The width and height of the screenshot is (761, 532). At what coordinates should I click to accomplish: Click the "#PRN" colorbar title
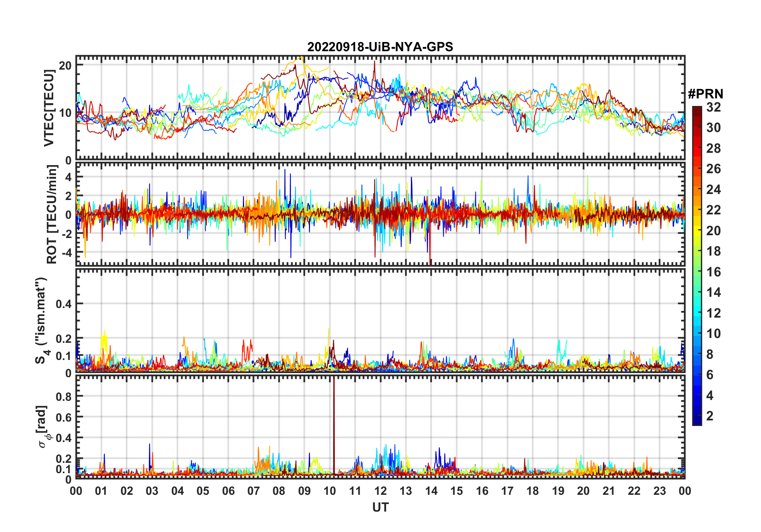(705, 94)
